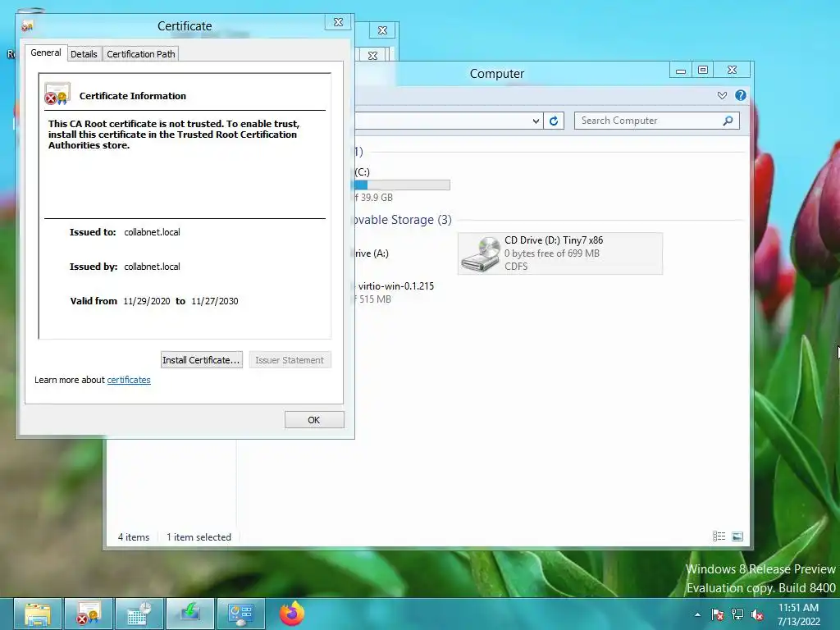Screen dimensions: 840x630
Task: Refresh the Computer window
Action: pos(554,121)
